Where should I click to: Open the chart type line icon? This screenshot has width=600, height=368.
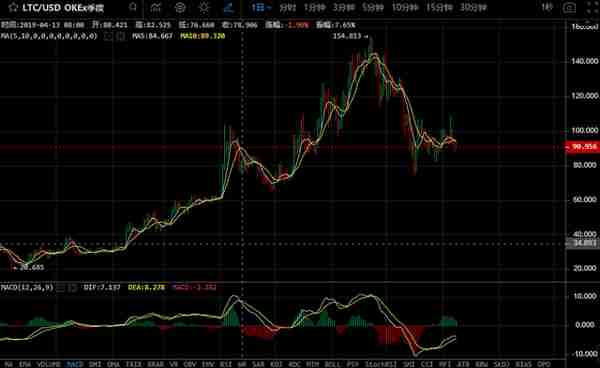[x=156, y=7]
